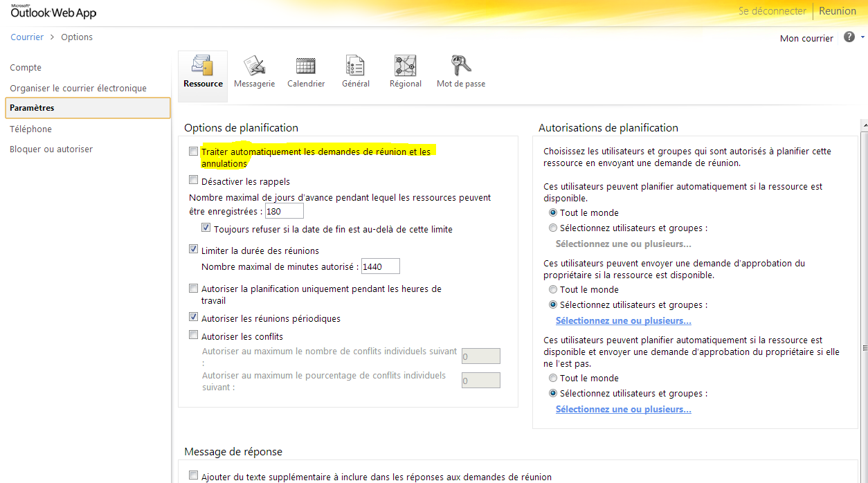Click the Se déconnecter link

coord(772,11)
